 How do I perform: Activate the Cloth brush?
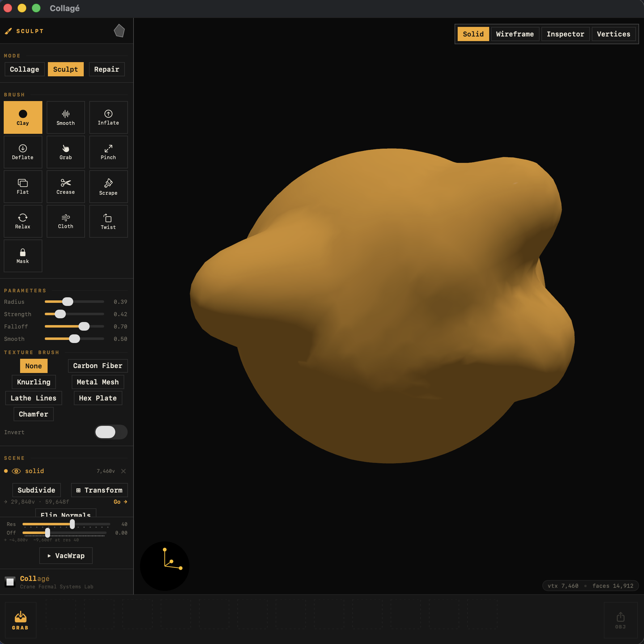point(66,221)
